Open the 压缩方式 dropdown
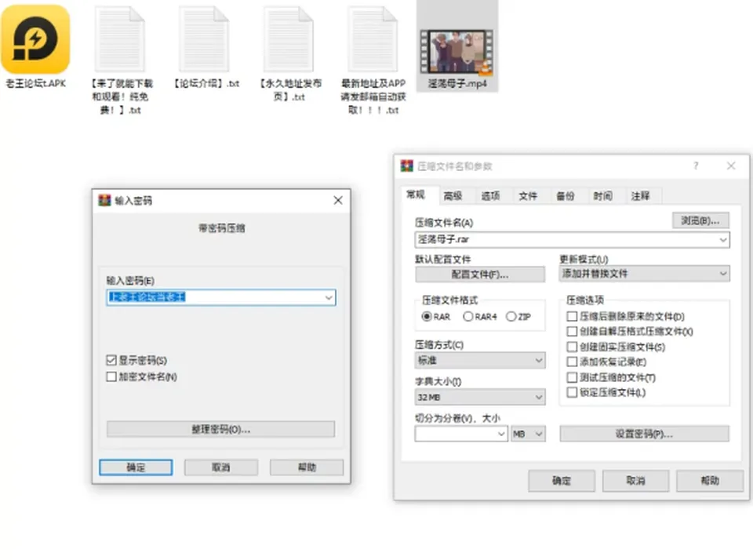Image resolution: width=753 pixels, height=560 pixels. [480, 360]
